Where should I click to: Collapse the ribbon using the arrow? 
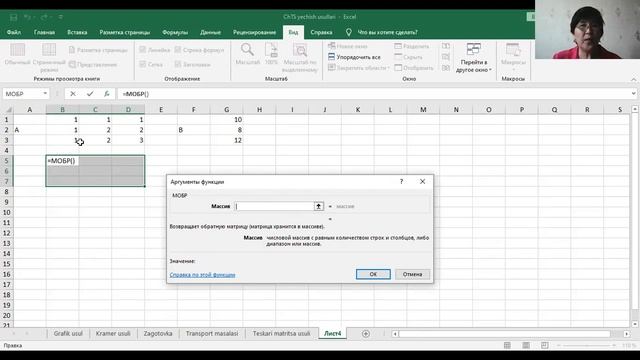[x=633, y=79]
